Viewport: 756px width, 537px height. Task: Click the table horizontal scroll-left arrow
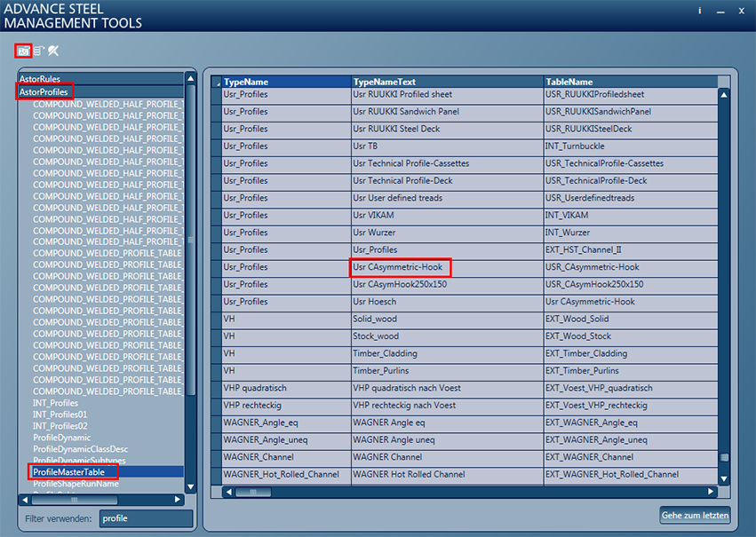[229, 492]
